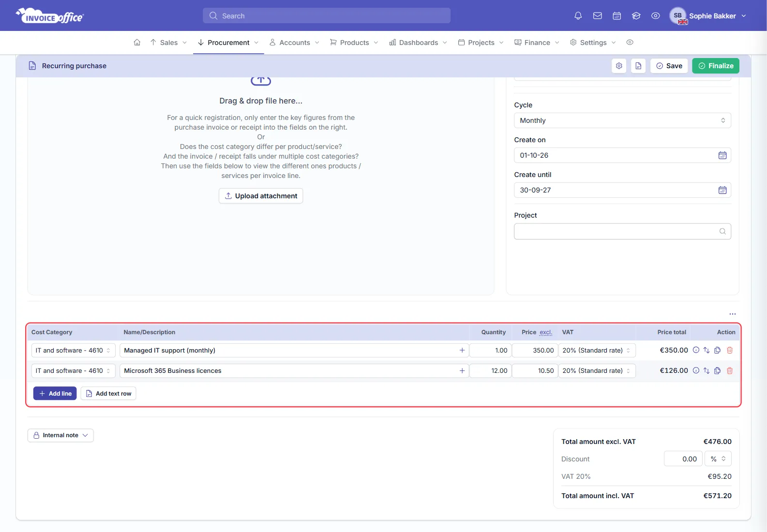Open the Sales menu
This screenshot has height=532, width=767.
coord(168,43)
